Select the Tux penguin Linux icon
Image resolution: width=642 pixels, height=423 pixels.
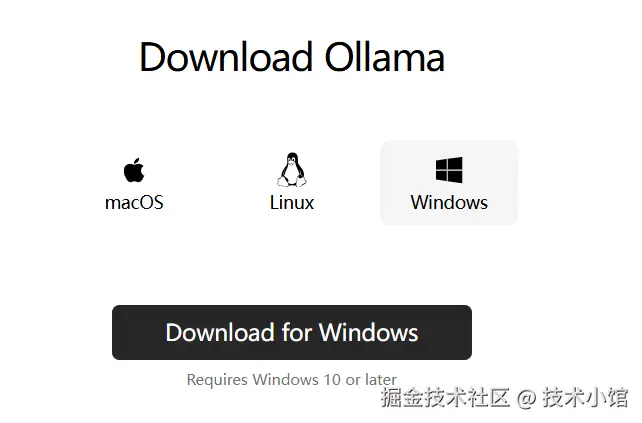click(292, 170)
